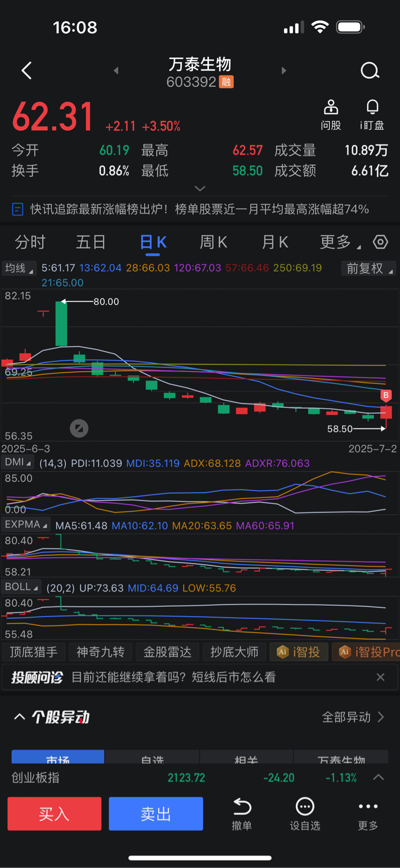Tap the current price 62.31
Screen dimensions: 400x868
click(x=53, y=117)
